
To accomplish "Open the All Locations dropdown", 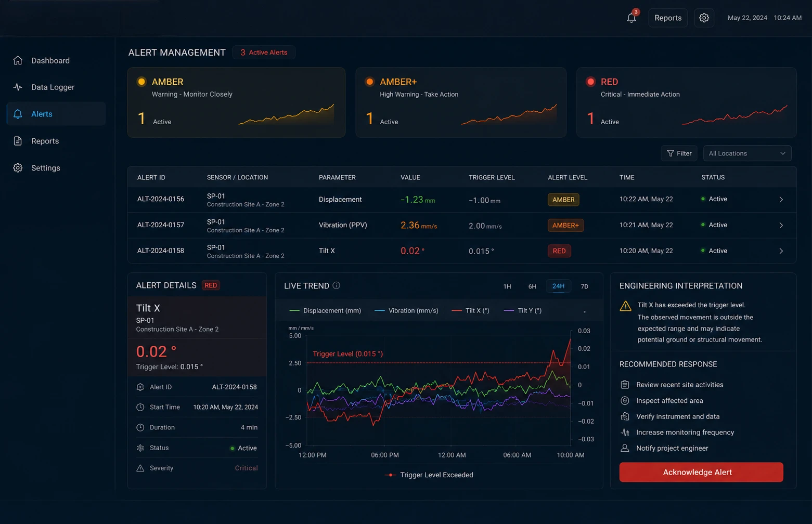I will click(747, 153).
